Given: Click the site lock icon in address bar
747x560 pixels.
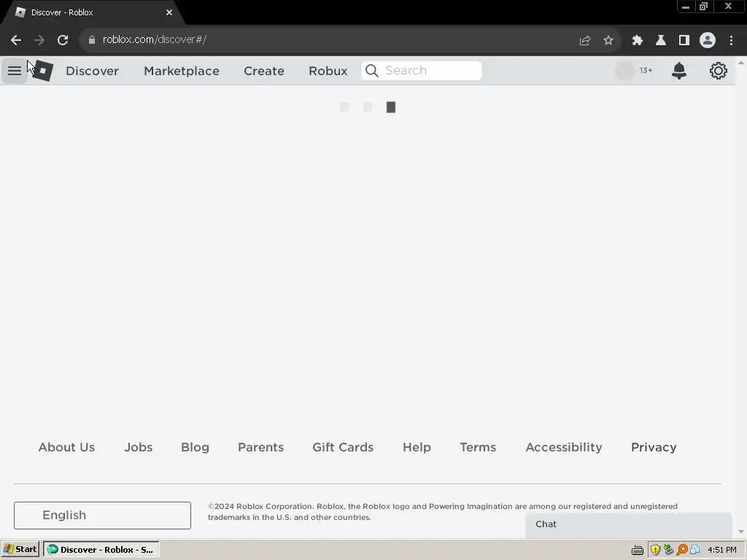Looking at the screenshot, I should tap(92, 40).
